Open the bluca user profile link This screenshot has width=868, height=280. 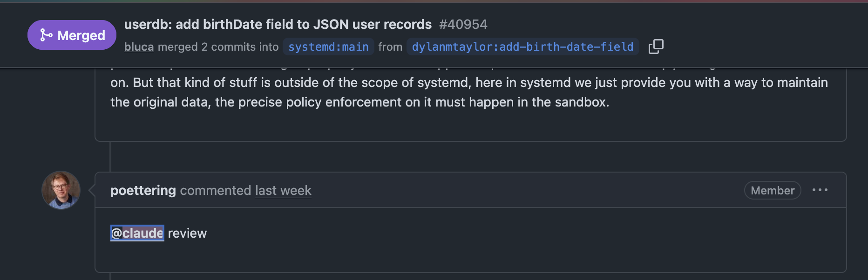(x=139, y=47)
